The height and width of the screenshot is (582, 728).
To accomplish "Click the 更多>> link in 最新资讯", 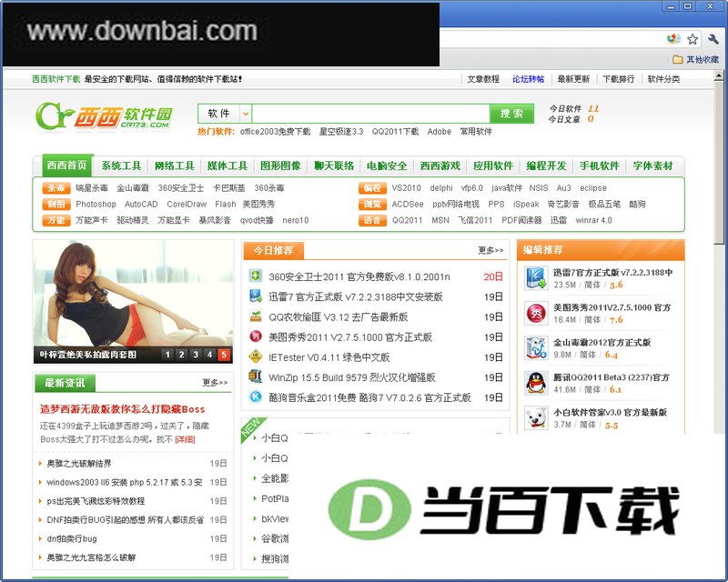I will click(215, 383).
